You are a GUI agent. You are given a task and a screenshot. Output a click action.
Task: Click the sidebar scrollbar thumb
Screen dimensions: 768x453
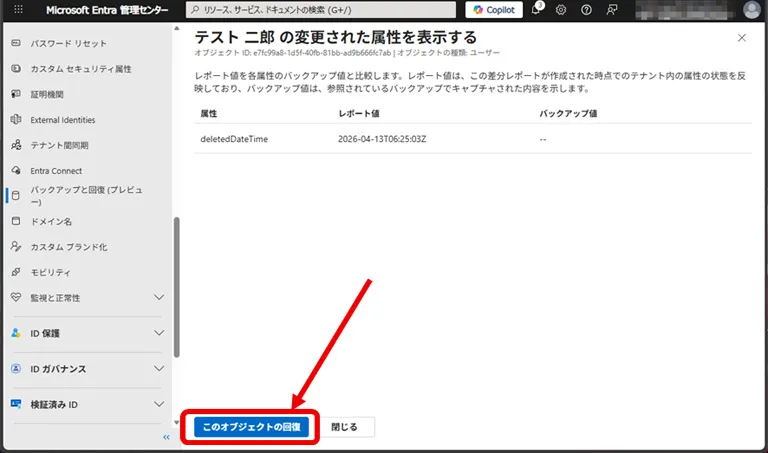tap(176, 287)
